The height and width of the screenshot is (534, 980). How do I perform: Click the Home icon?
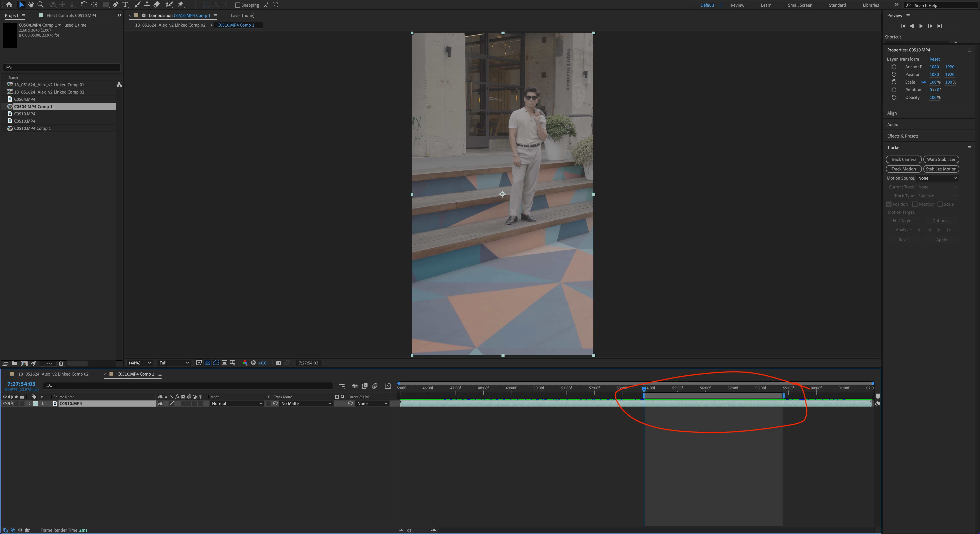(x=9, y=5)
